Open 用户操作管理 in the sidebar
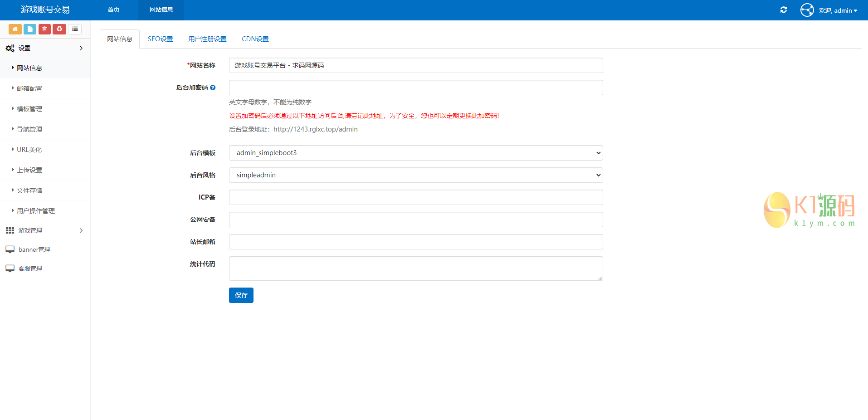The width and height of the screenshot is (868, 420). pyautogui.click(x=36, y=211)
